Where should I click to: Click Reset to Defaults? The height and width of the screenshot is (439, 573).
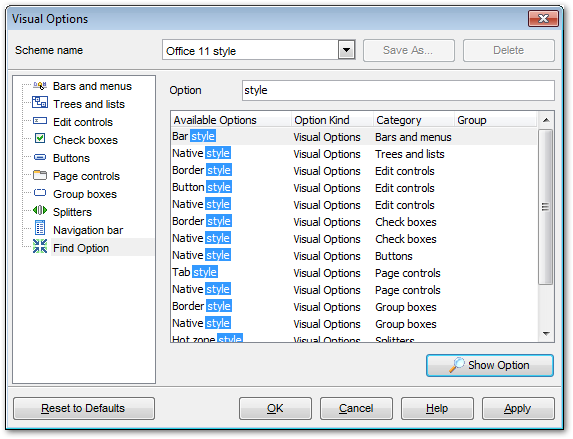point(84,408)
